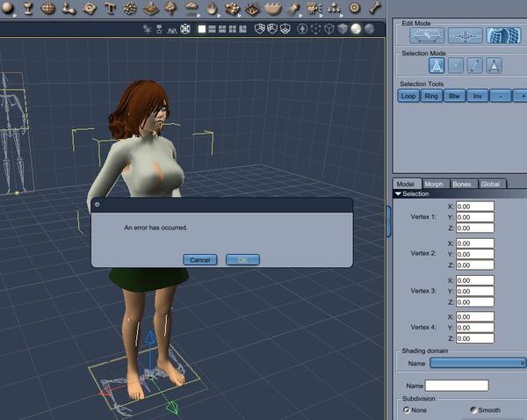Image resolution: width=527 pixels, height=420 pixels.
Task: Select the metaball object tool
Action: tap(69, 9)
